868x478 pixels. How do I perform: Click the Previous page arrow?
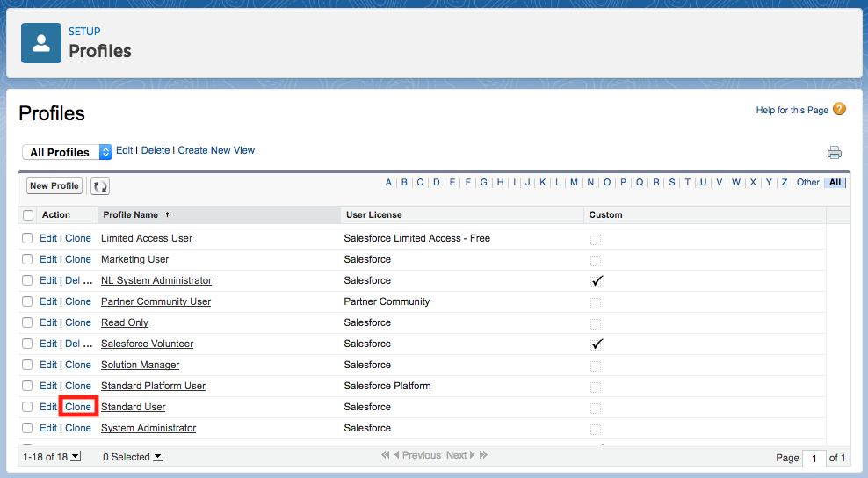[417, 455]
